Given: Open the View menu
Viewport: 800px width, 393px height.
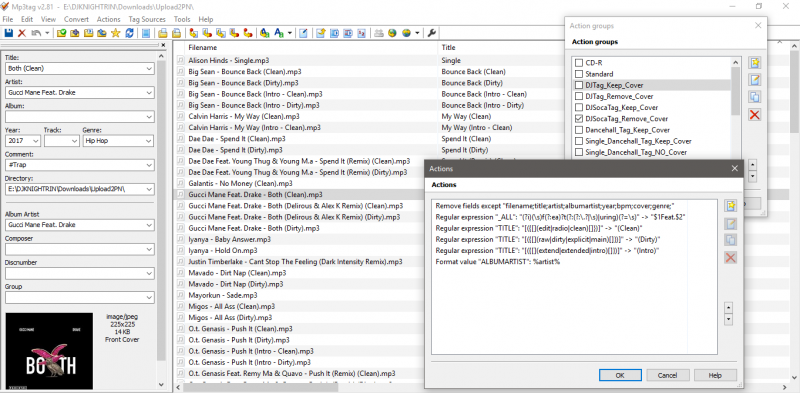Looking at the screenshot, I should pos(48,19).
